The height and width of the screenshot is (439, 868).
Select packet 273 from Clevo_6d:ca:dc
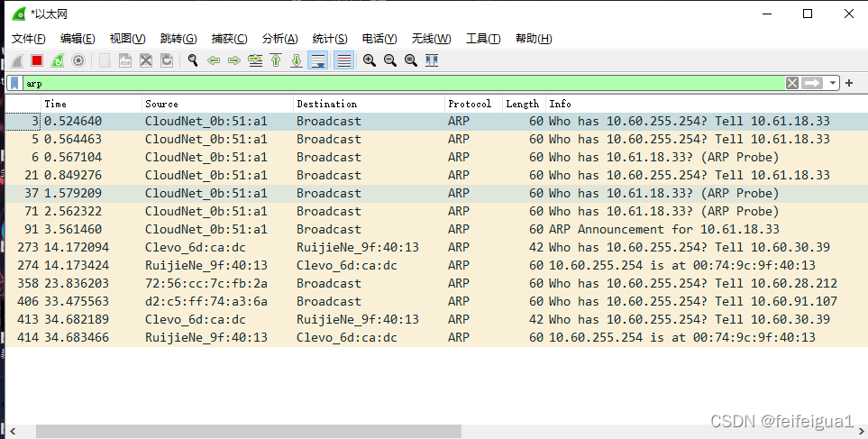point(437,247)
